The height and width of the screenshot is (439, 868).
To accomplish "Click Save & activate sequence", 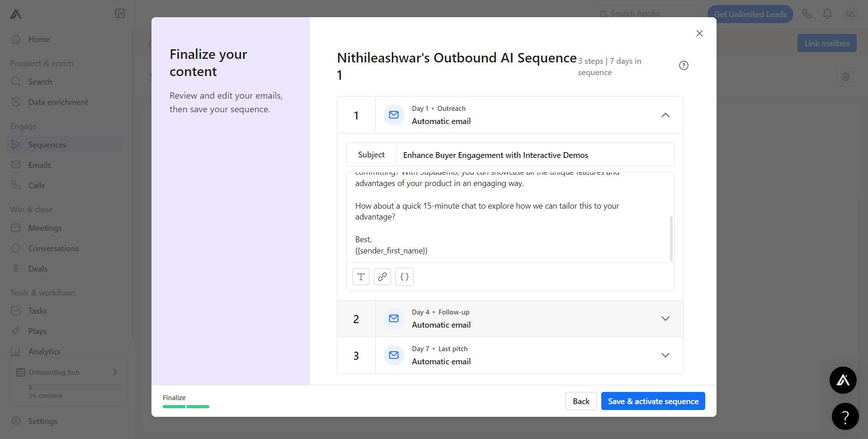I will tap(653, 401).
